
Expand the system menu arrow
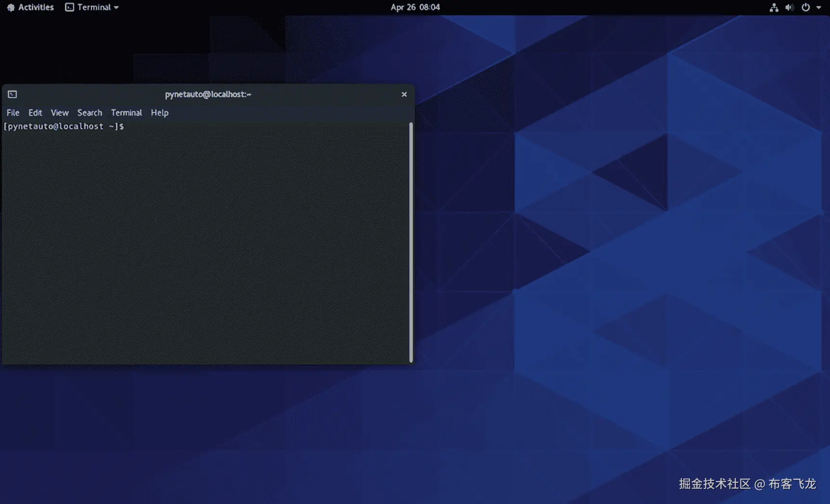(x=818, y=7)
